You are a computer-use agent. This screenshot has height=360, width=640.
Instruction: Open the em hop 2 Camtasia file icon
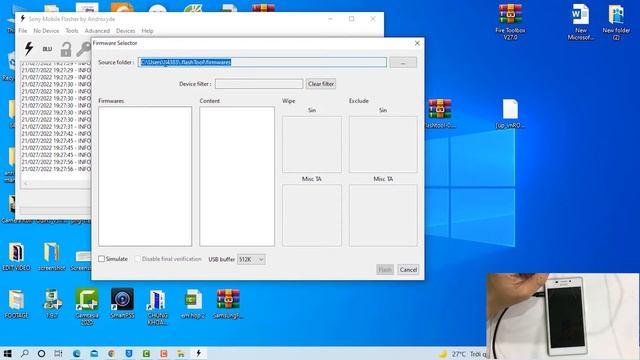click(x=193, y=304)
